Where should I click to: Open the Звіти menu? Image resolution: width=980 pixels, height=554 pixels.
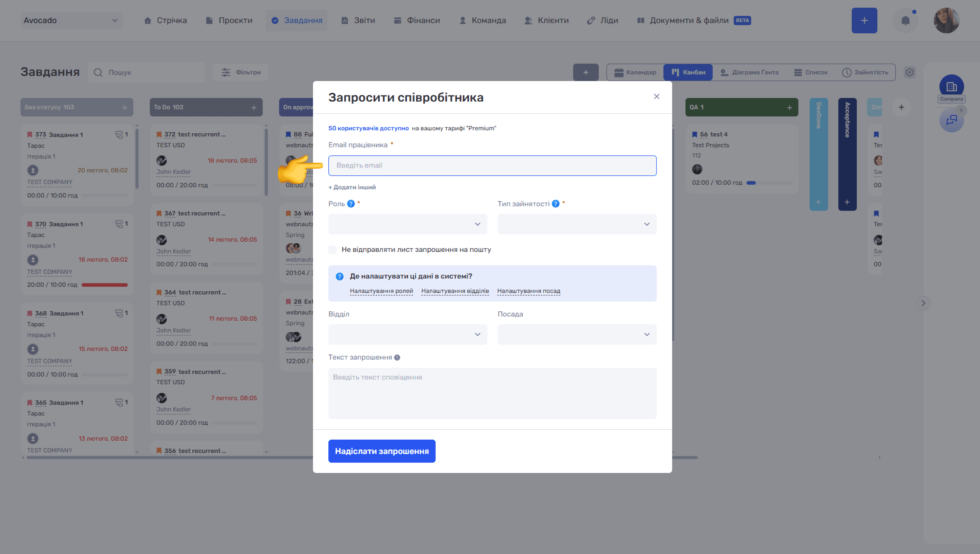[x=358, y=21]
